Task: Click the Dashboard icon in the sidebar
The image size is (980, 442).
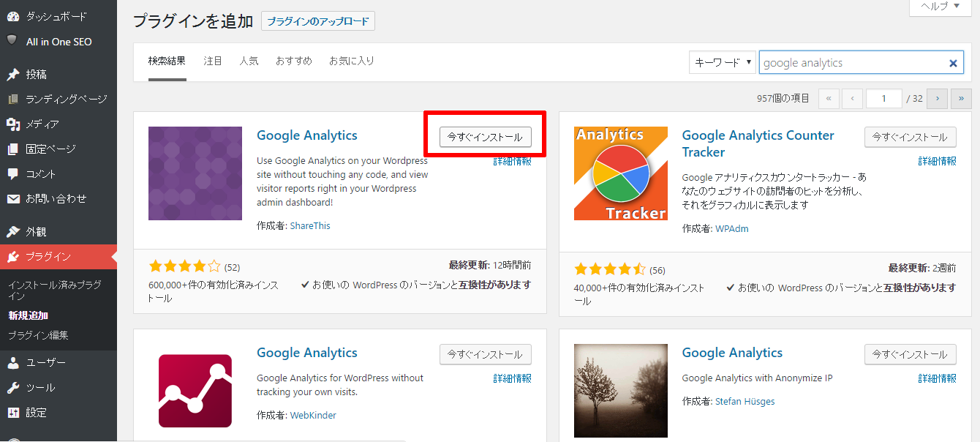Action: click(x=12, y=16)
